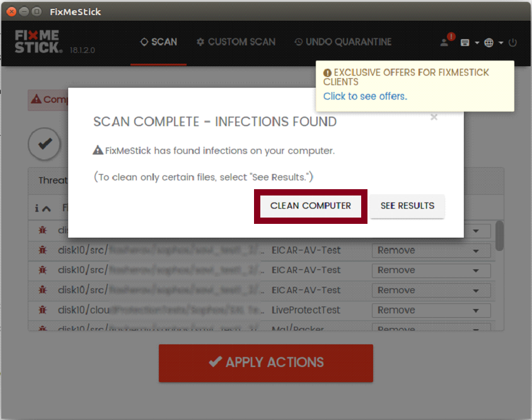Image resolution: width=532 pixels, height=420 pixels.
Task: Close the FixMeStick window
Action: [x=11, y=12]
